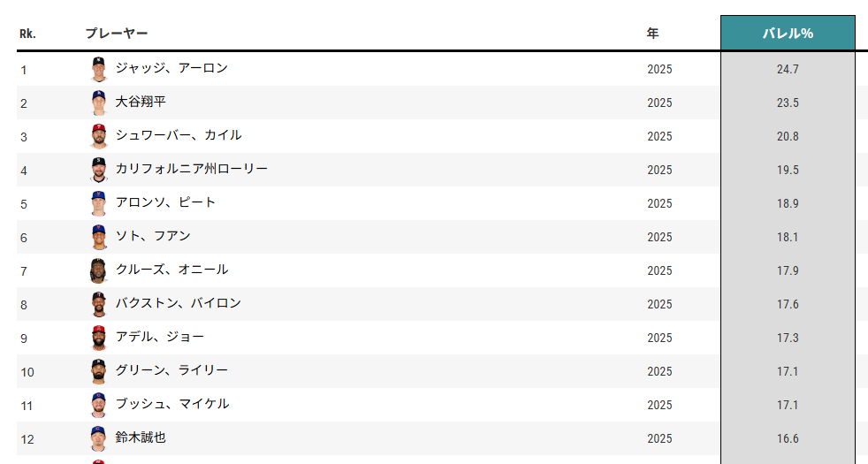Click 大谷翔平 player headshot
Screen dimensions: 868x464
tap(98, 103)
